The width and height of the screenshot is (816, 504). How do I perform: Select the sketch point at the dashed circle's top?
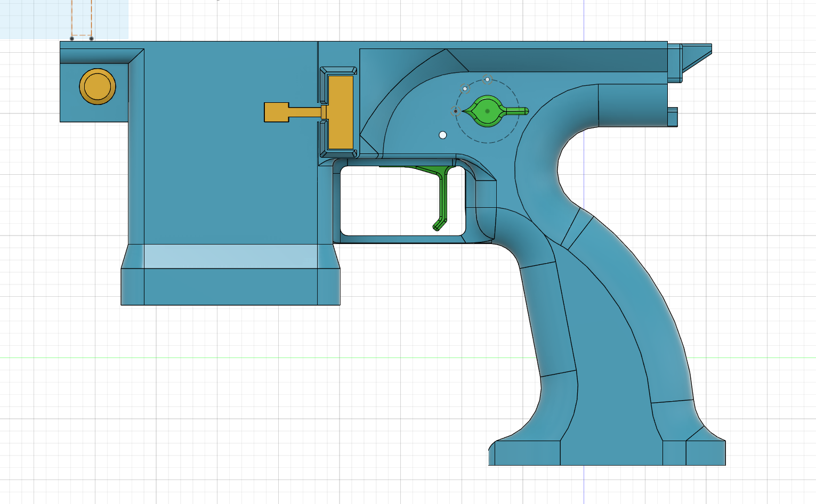click(x=487, y=79)
